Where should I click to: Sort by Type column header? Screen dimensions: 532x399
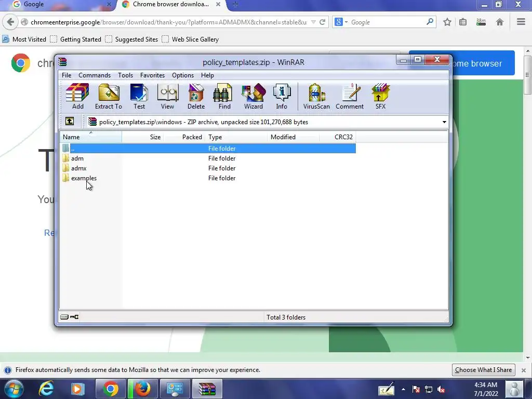coord(236,137)
